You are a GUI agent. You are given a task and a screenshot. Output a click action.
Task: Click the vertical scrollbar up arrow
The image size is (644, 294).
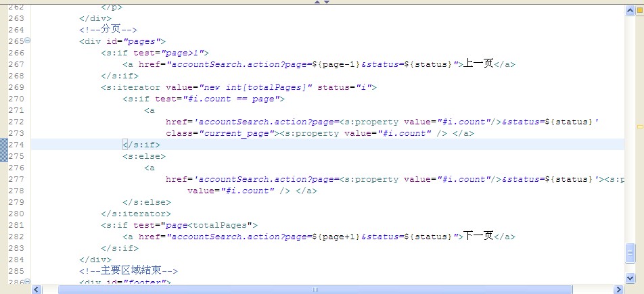pos(630,11)
